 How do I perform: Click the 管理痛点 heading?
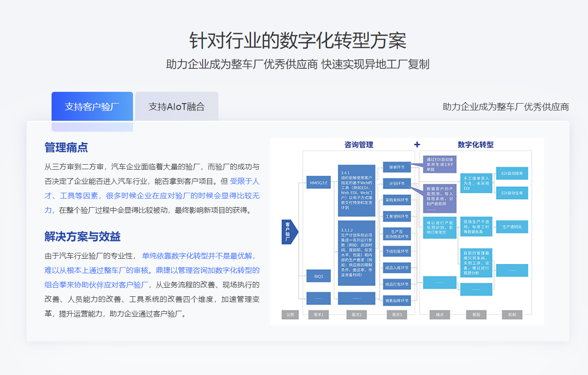(66, 147)
